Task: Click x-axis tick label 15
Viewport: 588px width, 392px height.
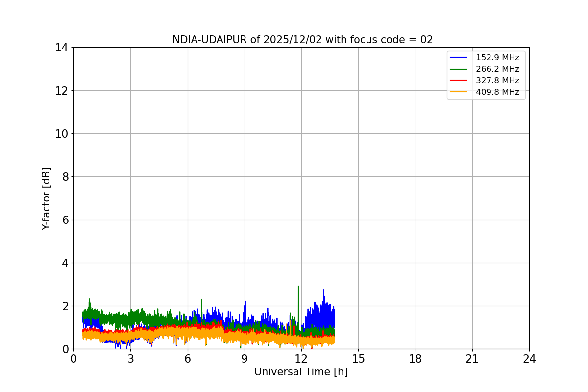Action: coord(358,359)
